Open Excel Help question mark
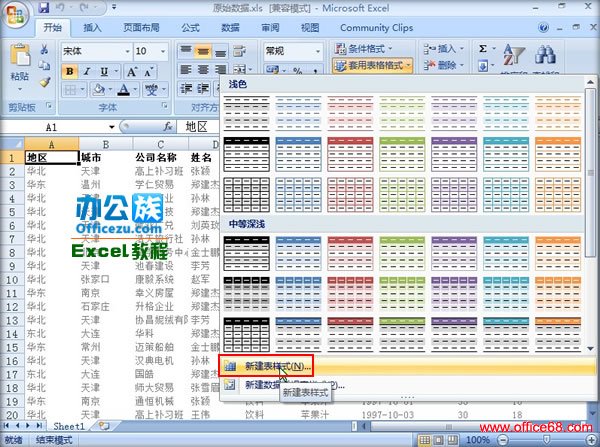 (x=543, y=28)
